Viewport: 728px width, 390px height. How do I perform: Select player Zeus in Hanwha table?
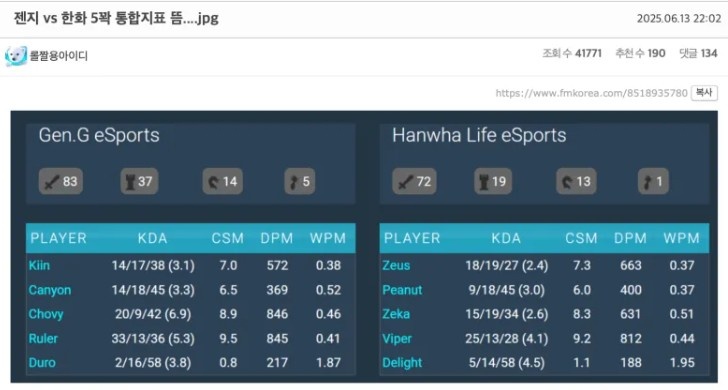click(x=396, y=266)
